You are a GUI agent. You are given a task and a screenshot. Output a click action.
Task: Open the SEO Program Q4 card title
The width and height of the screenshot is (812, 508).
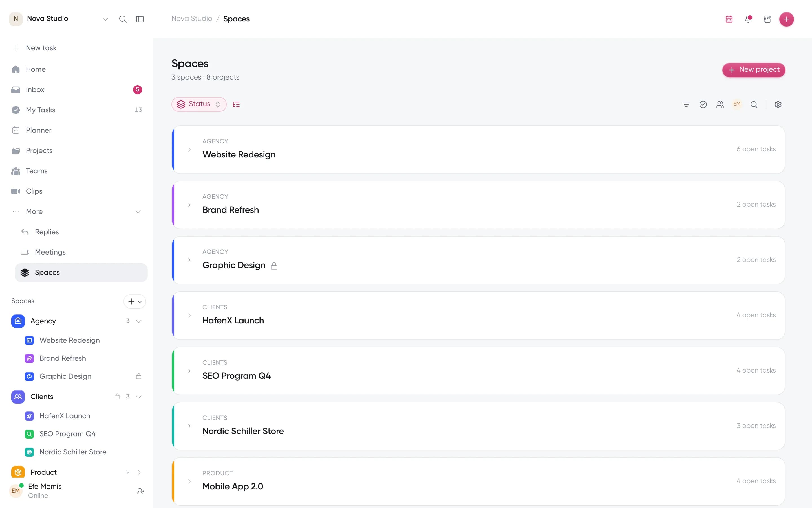(237, 376)
